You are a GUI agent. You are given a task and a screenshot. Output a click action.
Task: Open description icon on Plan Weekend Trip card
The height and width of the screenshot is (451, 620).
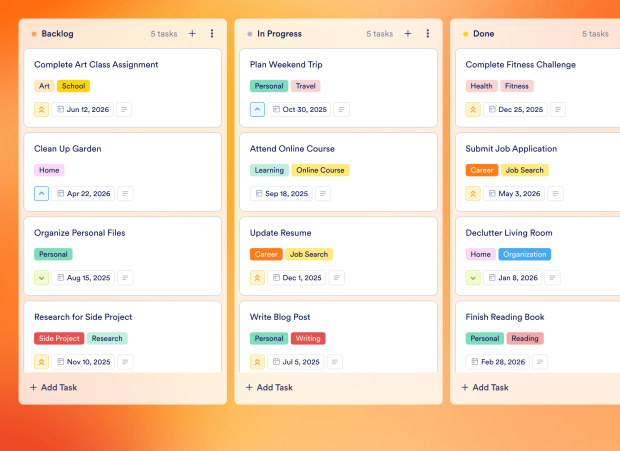(x=341, y=109)
